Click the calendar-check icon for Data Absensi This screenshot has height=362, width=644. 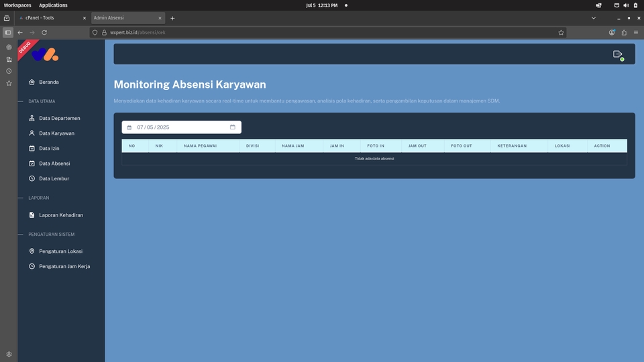coord(32,164)
